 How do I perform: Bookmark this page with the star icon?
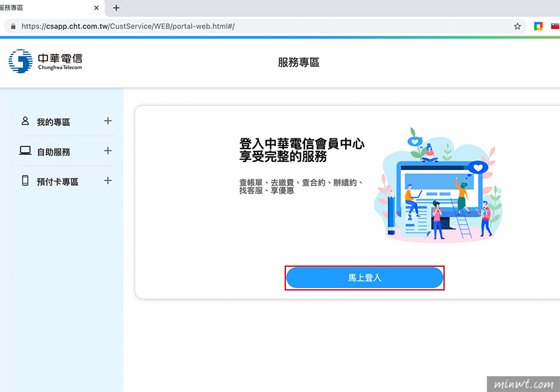click(x=517, y=26)
